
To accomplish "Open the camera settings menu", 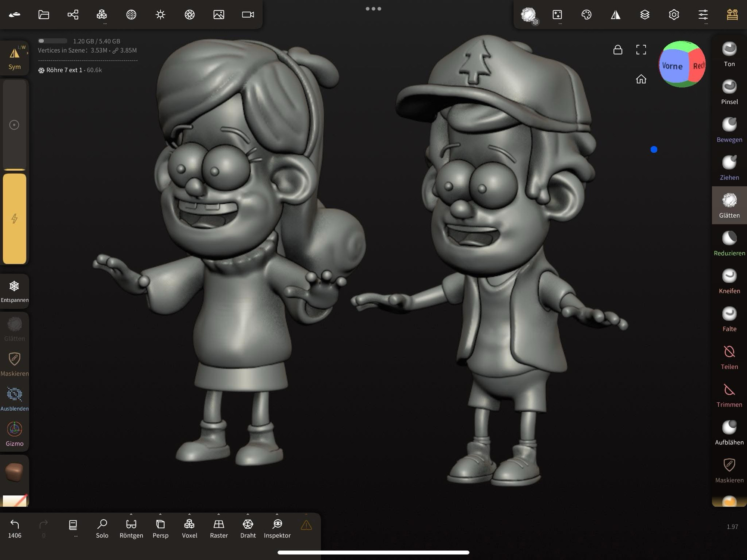I will 248,15.
